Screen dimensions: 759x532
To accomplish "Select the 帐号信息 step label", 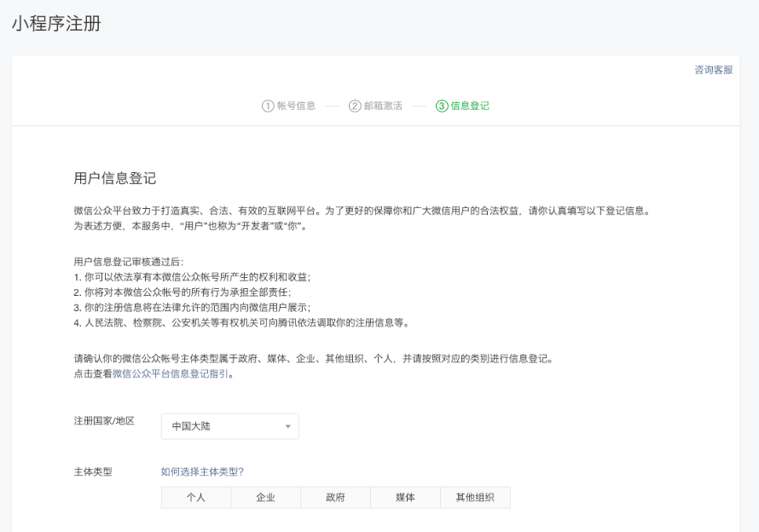I will pos(296,106).
